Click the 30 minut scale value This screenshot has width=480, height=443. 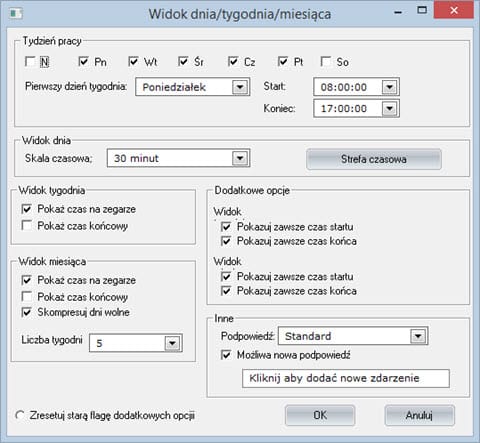coord(136,158)
